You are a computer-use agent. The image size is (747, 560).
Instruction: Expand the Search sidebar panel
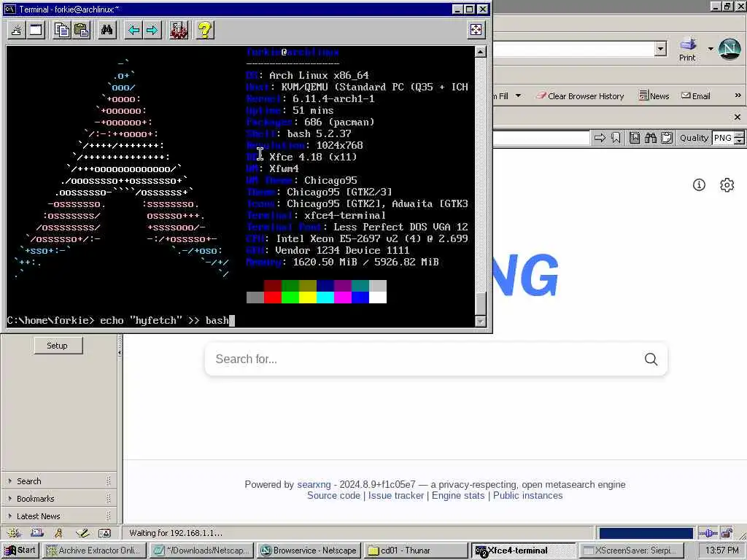tap(60, 481)
